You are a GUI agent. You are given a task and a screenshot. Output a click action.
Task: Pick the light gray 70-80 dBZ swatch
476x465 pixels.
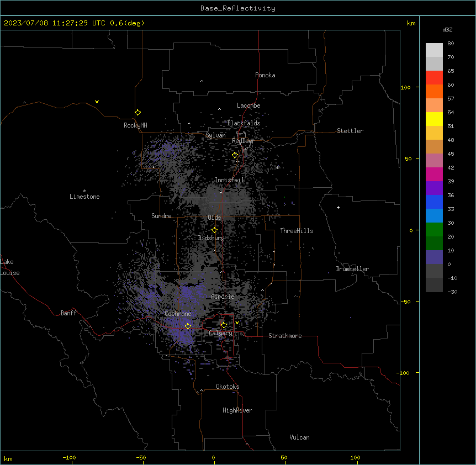click(434, 50)
